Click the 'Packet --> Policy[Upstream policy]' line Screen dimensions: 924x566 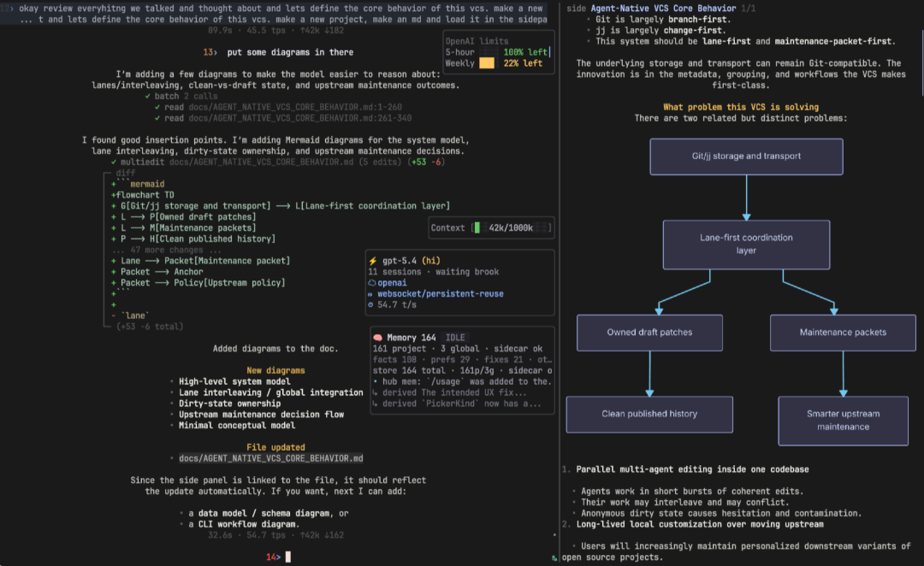click(x=198, y=283)
